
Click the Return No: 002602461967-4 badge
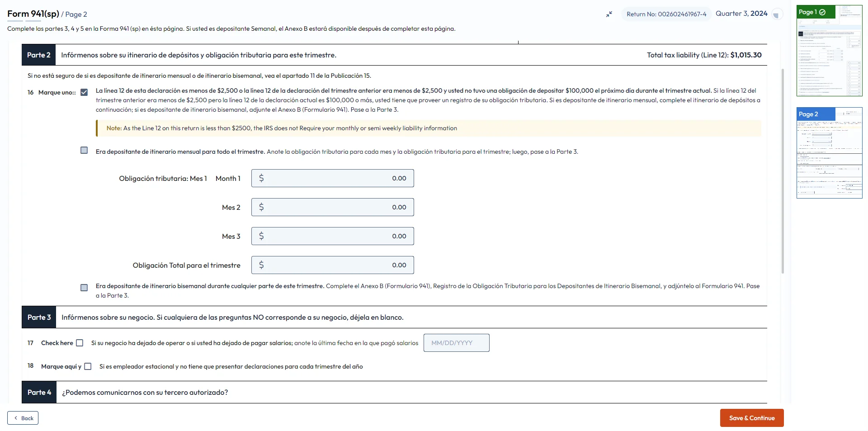[666, 14]
